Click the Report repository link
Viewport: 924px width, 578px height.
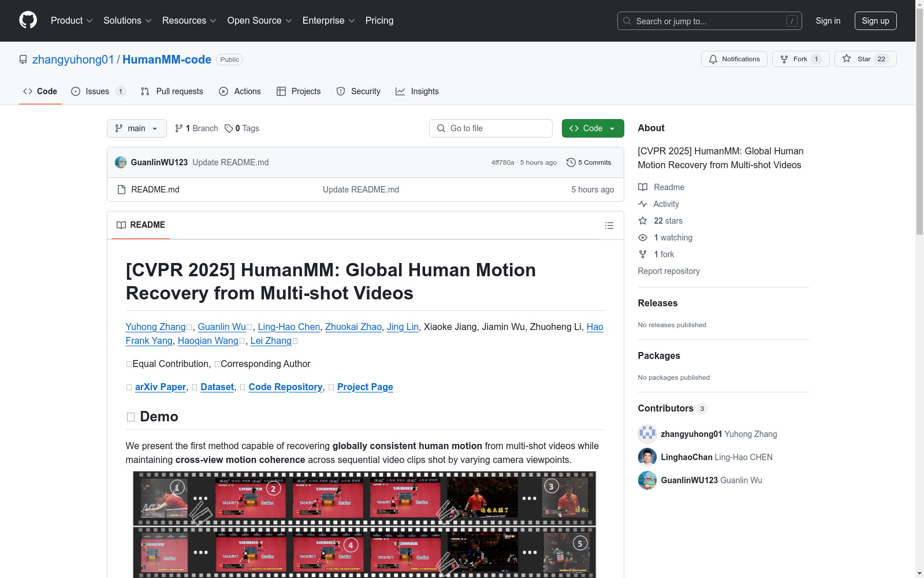pyautogui.click(x=669, y=271)
